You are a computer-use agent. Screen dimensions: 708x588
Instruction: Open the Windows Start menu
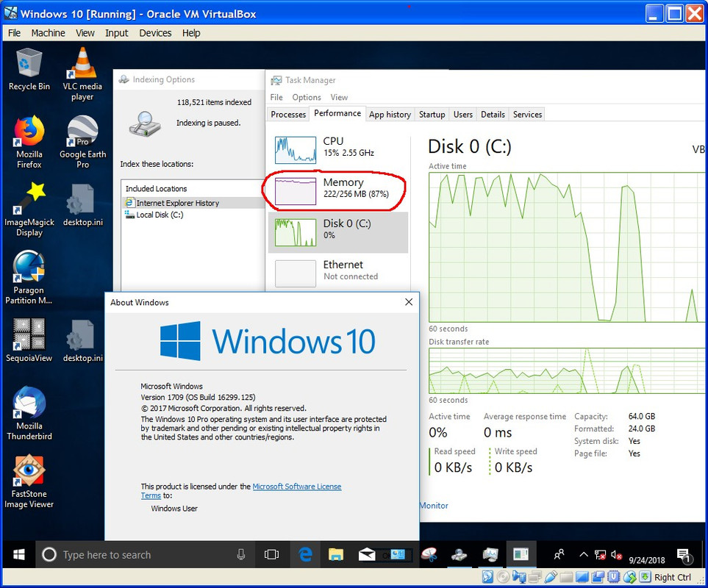tap(19, 555)
